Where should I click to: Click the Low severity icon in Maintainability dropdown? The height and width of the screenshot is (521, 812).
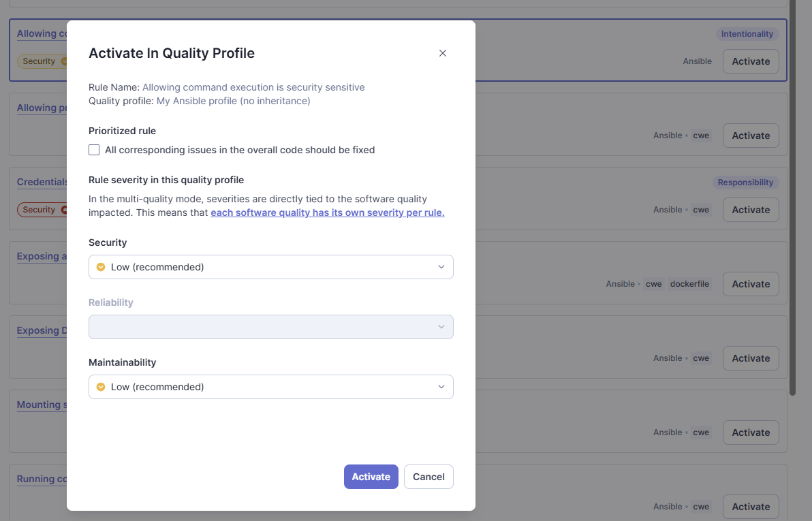point(101,387)
